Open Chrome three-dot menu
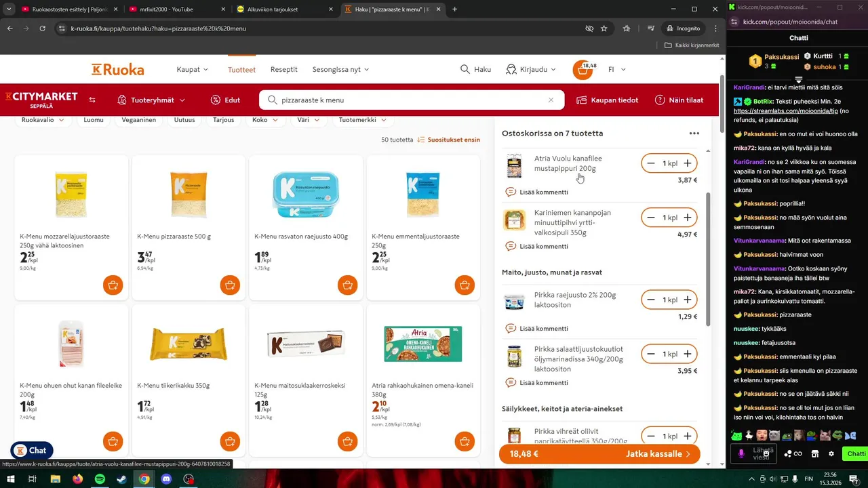Screen dimensions: 868x488 pos(715,28)
